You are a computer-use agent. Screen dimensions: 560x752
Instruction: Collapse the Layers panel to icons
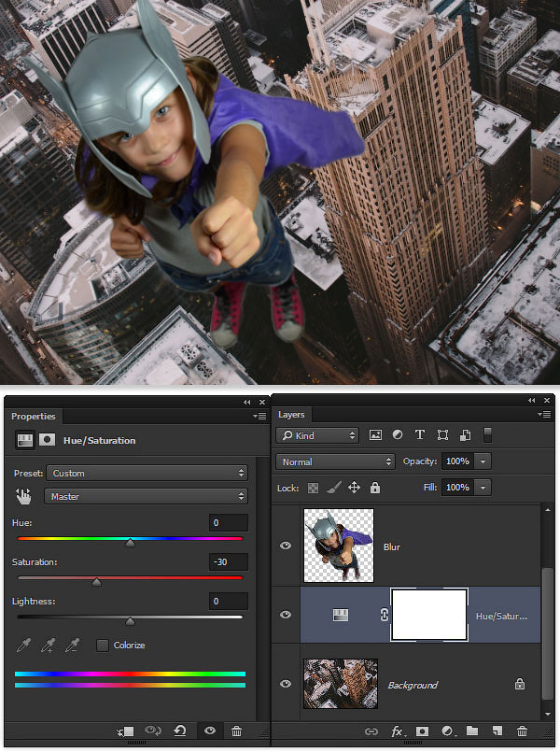(531, 400)
